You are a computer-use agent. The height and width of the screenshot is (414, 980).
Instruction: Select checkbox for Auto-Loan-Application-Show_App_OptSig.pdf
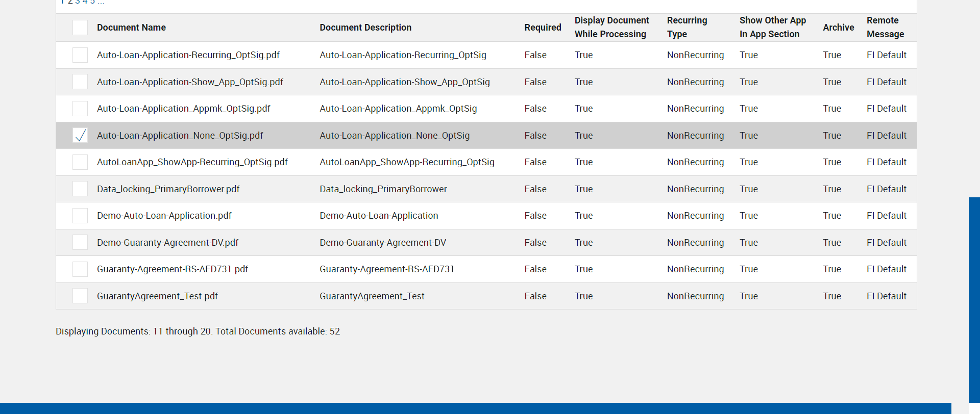coord(80,82)
